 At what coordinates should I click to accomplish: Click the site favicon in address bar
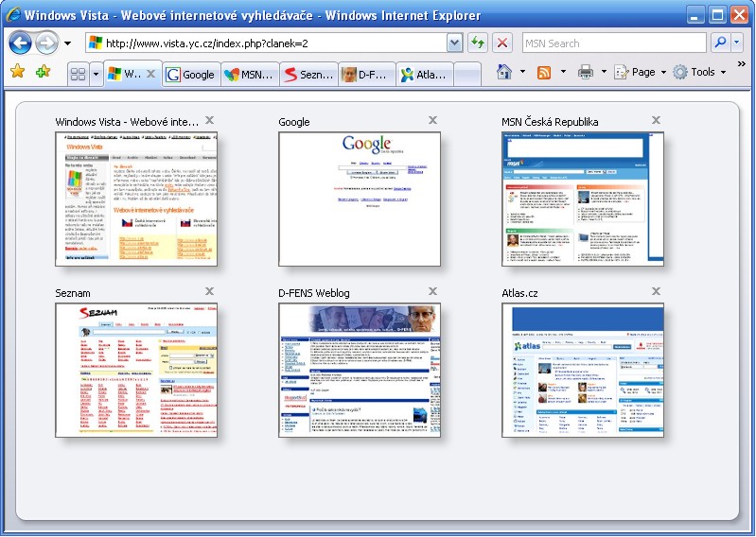coord(96,43)
